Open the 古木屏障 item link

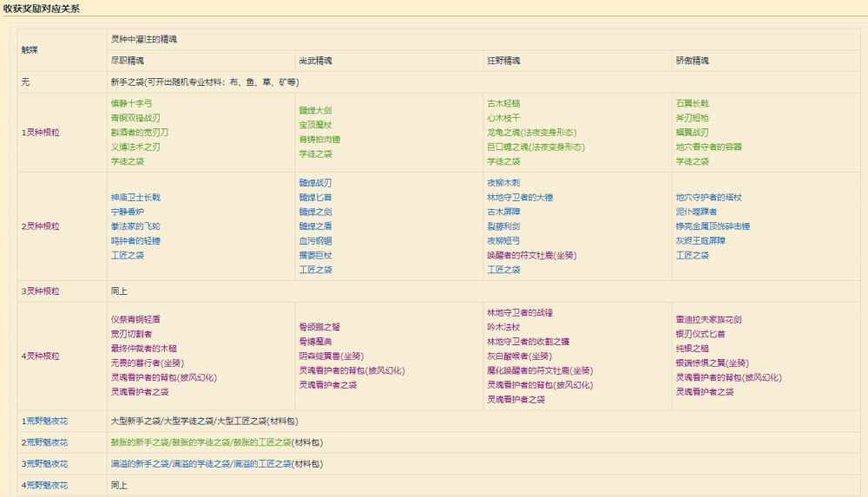pyautogui.click(x=503, y=212)
